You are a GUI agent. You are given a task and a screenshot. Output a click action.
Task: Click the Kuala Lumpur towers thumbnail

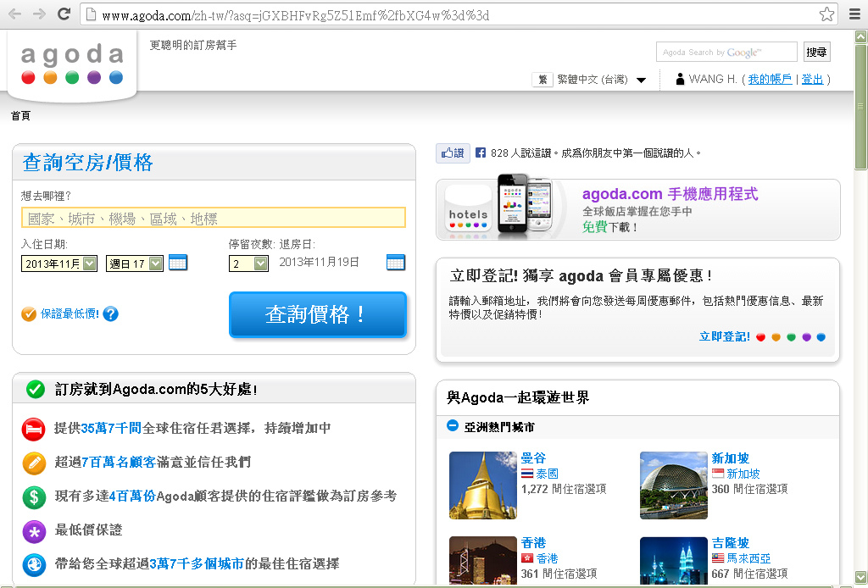tap(674, 560)
